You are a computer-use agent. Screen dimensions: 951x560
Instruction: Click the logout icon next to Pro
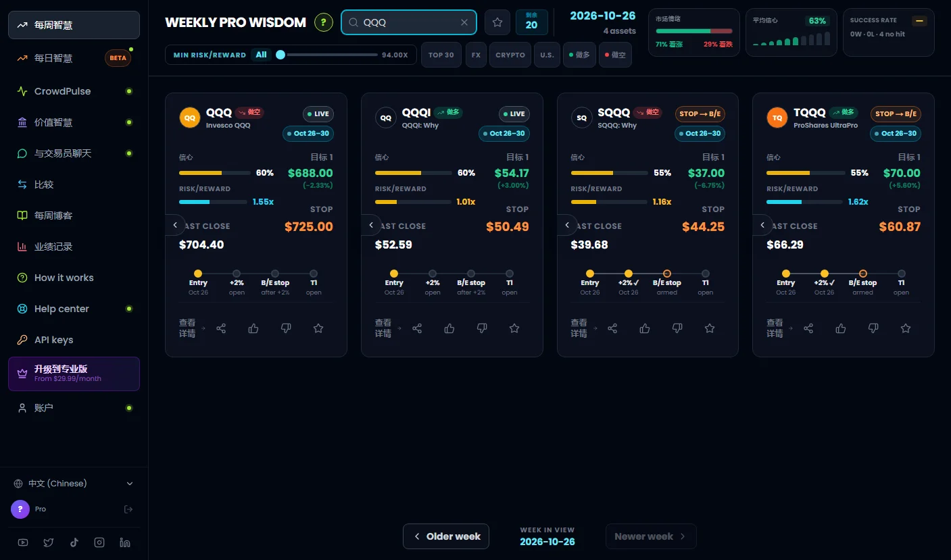[x=128, y=509]
